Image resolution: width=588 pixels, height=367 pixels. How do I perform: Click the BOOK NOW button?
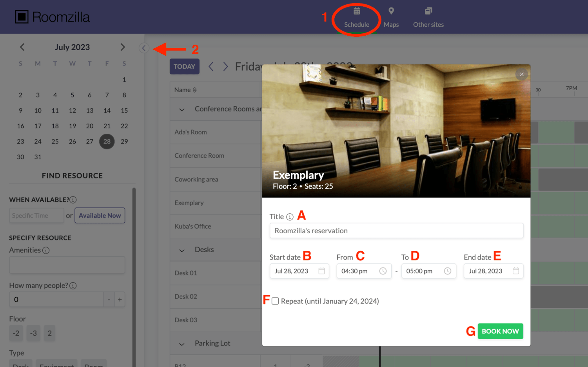pyautogui.click(x=500, y=331)
